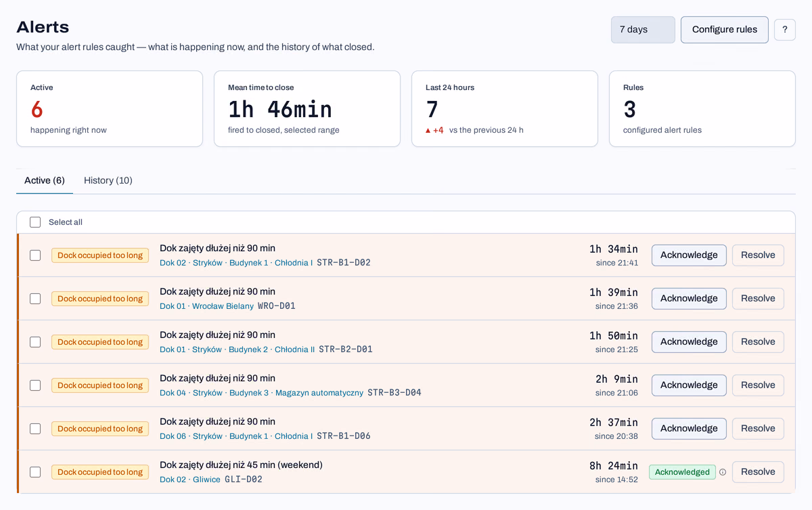This screenshot has width=812, height=510.
Task: Resolve the STR-B2-D01 alert
Action: [x=758, y=342]
